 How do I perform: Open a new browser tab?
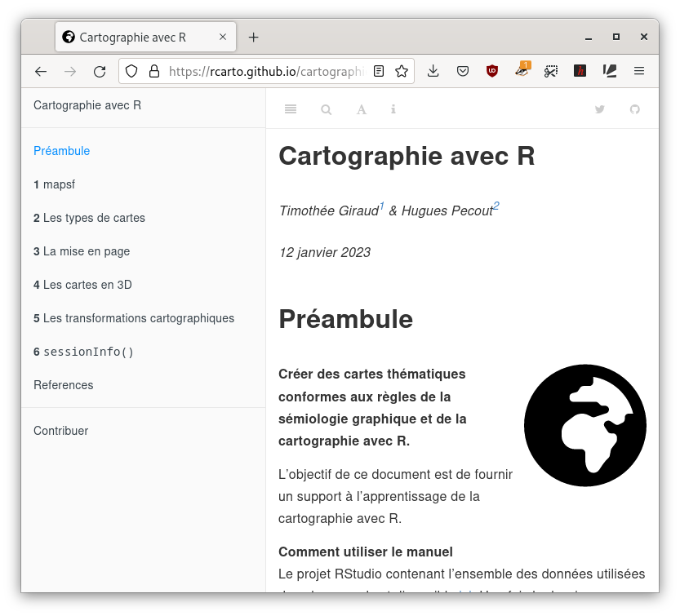coord(254,38)
